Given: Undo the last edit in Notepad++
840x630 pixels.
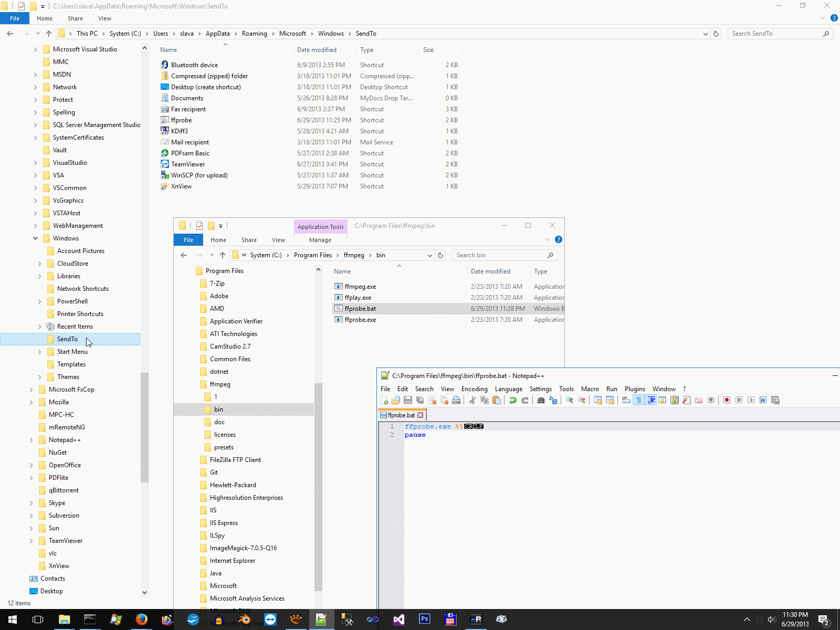Looking at the screenshot, I should (x=513, y=400).
